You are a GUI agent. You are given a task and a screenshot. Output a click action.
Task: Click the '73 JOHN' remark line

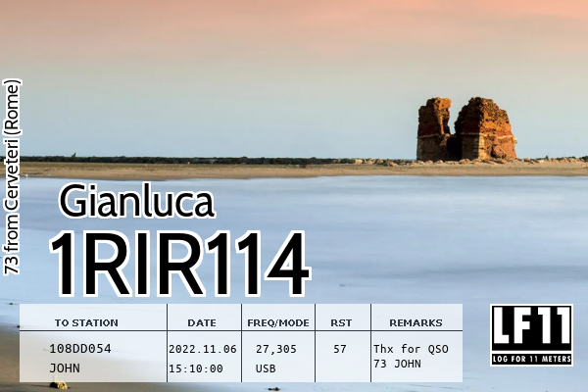(x=397, y=364)
